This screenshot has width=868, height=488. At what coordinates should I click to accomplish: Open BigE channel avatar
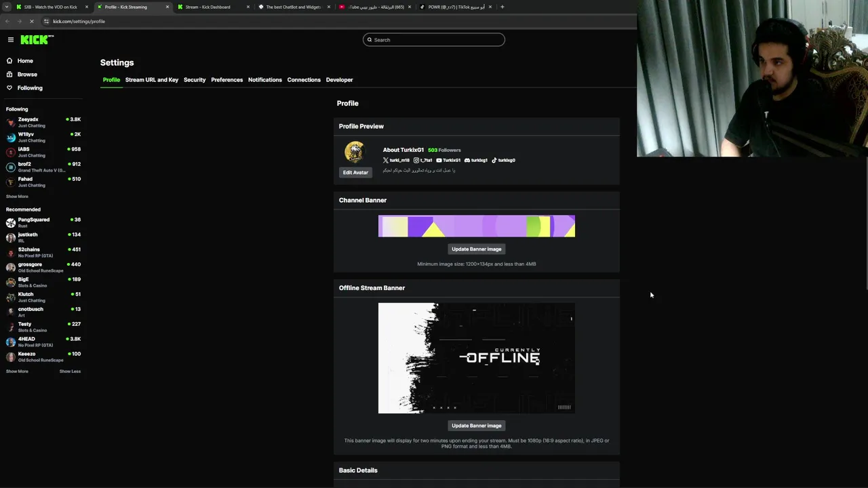click(x=11, y=282)
